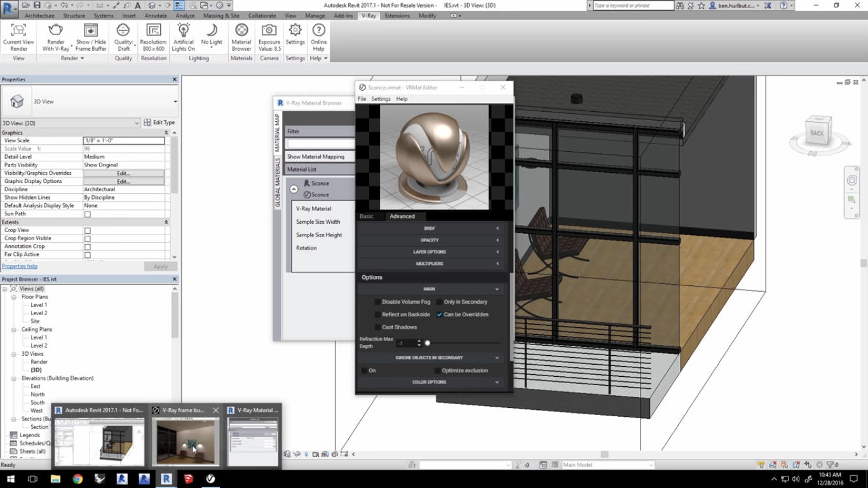The image size is (868, 488).
Task: Open the Windows Start menu
Action: [11, 479]
